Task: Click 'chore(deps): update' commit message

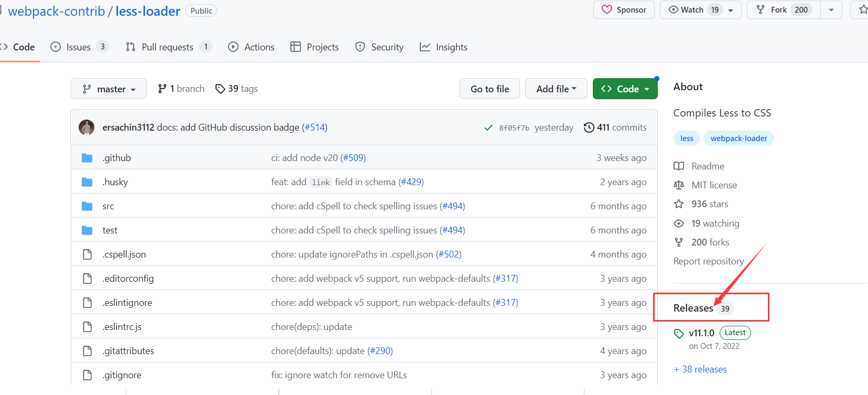Action: (311, 327)
